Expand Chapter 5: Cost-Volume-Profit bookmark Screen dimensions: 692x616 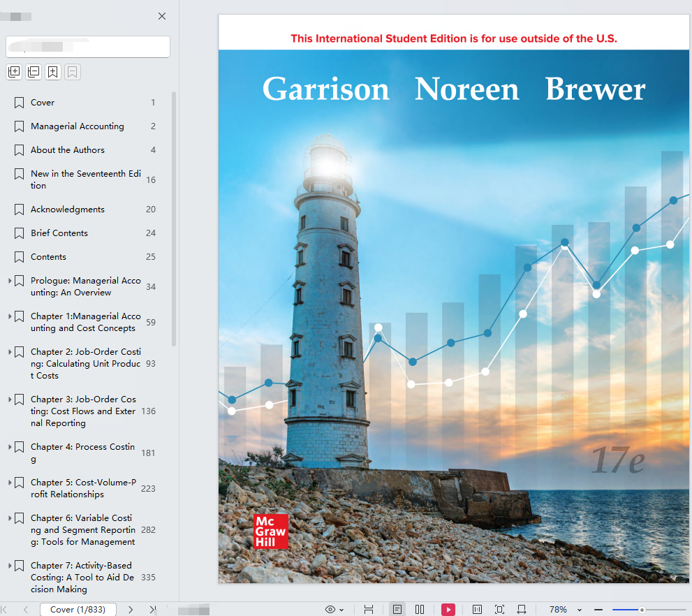point(10,483)
